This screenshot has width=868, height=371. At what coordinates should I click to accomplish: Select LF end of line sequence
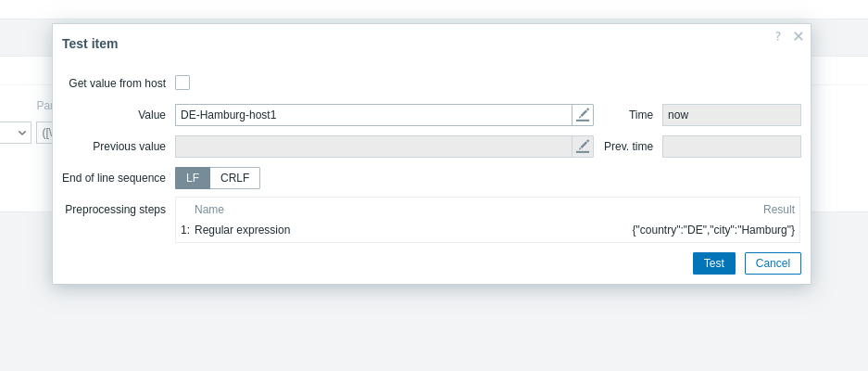tap(193, 178)
